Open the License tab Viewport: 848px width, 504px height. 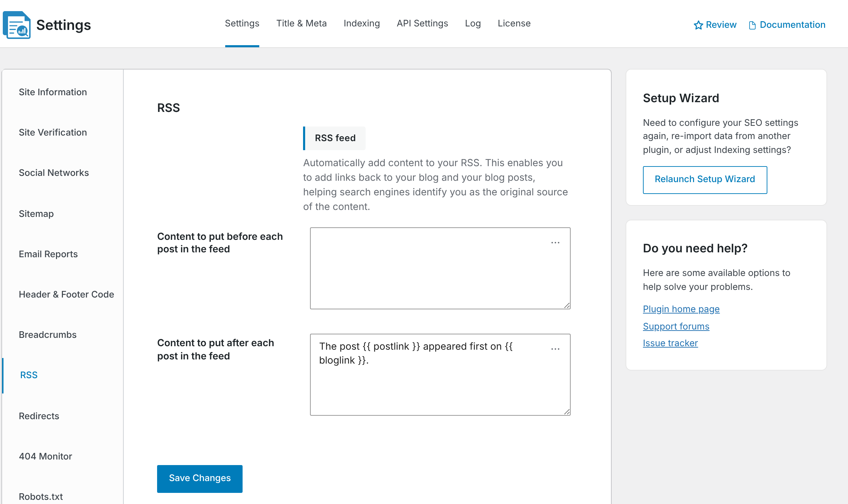[514, 23]
